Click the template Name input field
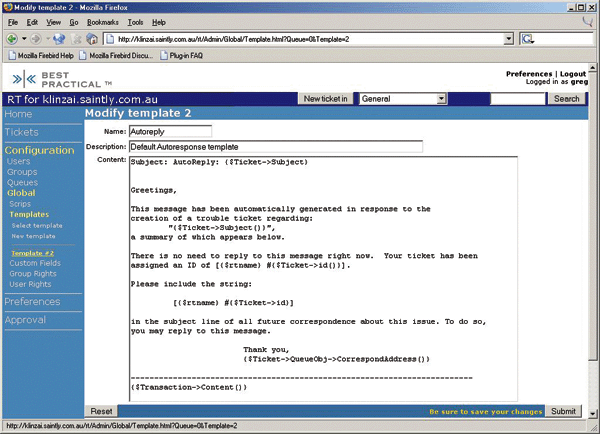The image size is (600, 434). [171, 131]
